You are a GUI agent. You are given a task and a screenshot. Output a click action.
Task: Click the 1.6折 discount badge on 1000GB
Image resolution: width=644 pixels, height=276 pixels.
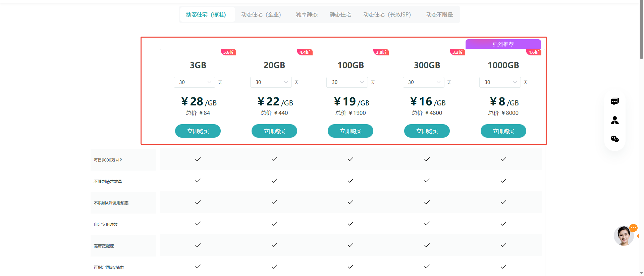tap(533, 52)
